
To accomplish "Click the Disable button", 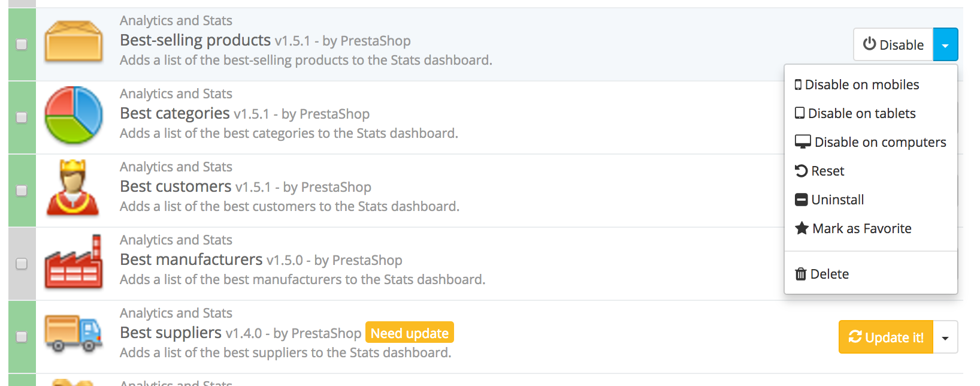I will (893, 44).
